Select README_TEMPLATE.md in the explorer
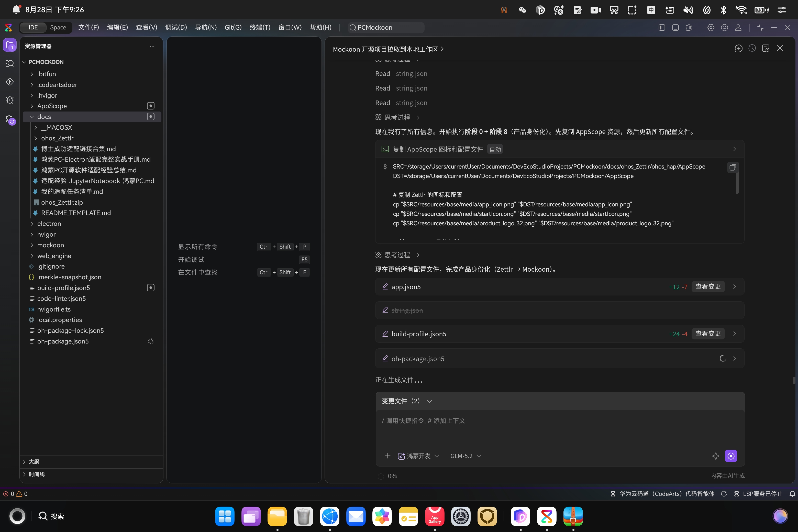Viewport: 798px width, 532px height. pos(91,213)
